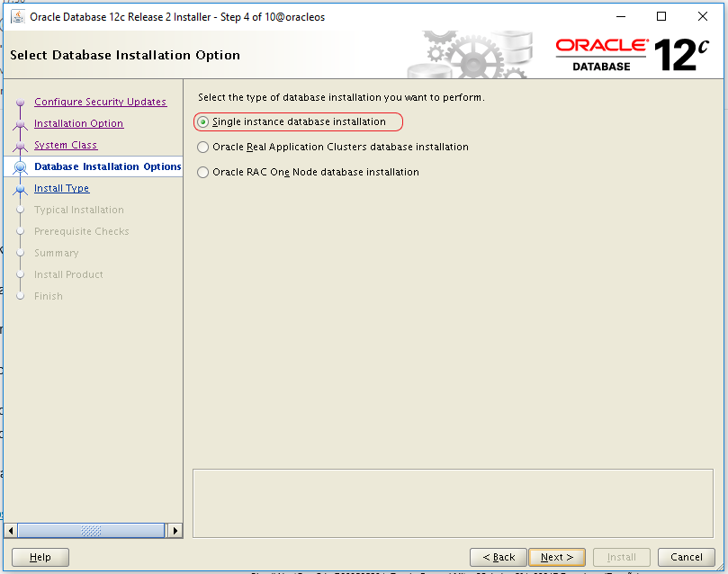
Task: Click the empty message box at bottom
Action: coord(453,504)
